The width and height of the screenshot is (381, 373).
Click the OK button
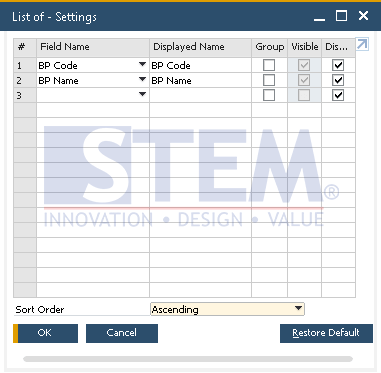click(x=45, y=333)
